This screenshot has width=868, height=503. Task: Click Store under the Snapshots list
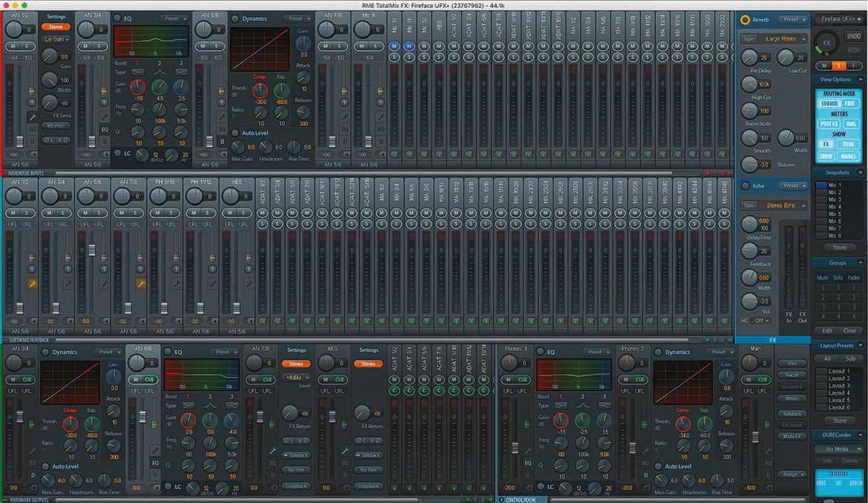[840, 247]
